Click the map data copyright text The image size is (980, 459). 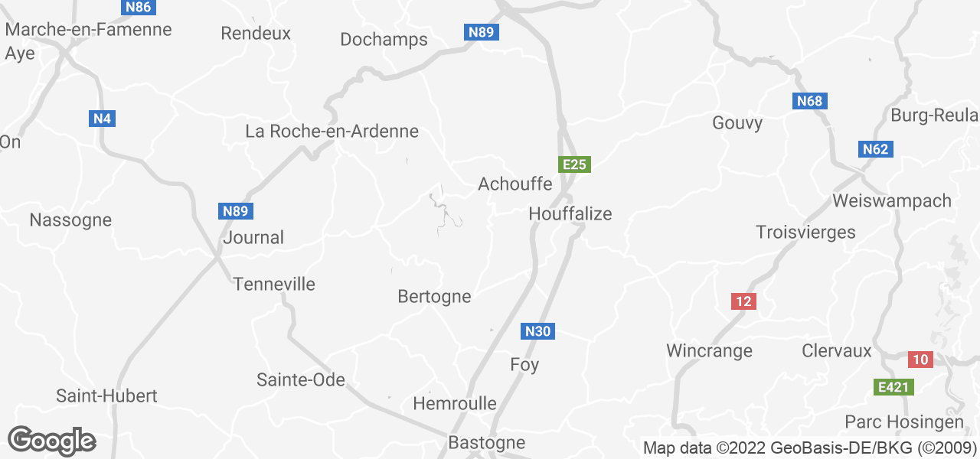coord(810,448)
